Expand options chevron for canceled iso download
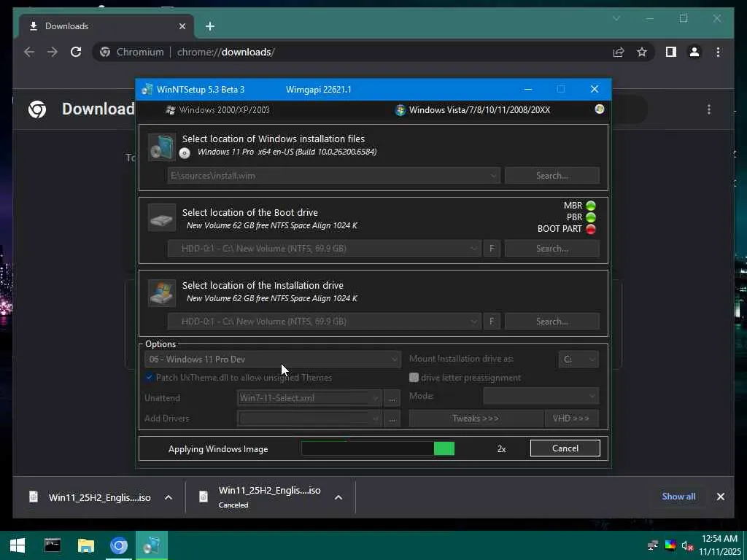The height and width of the screenshot is (560, 747). point(338,497)
